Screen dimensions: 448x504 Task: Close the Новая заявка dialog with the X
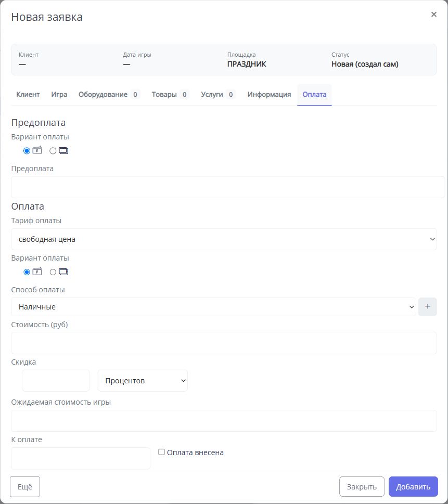coord(433,15)
